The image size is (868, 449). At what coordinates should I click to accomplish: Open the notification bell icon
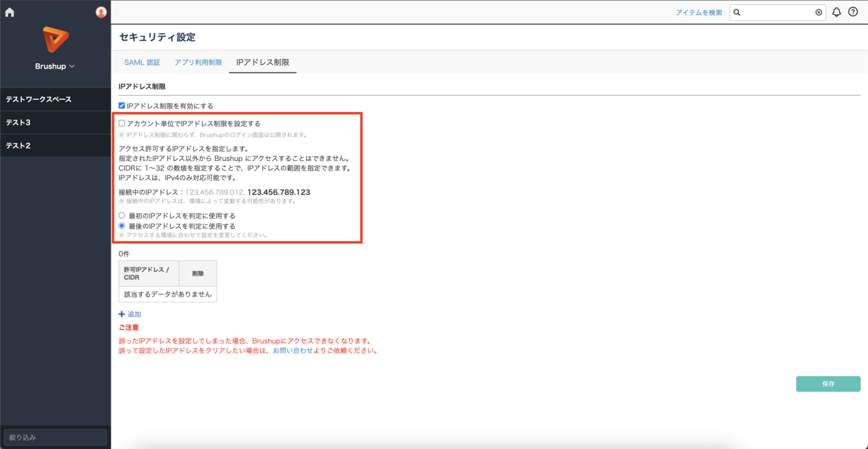pyautogui.click(x=836, y=12)
